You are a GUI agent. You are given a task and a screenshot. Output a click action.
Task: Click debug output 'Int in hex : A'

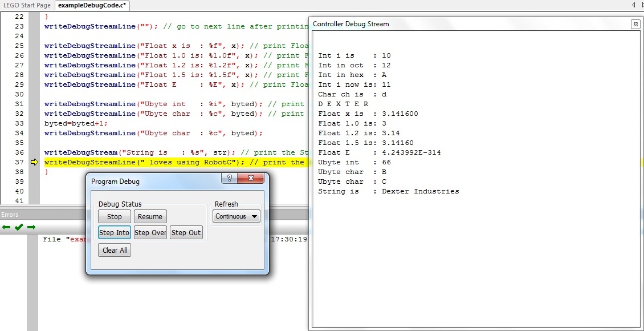[x=352, y=75]
